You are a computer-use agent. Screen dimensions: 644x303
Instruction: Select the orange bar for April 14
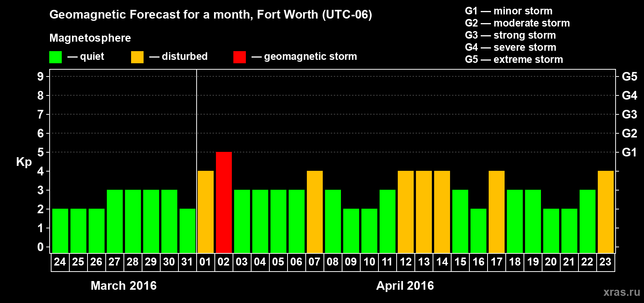pyautogui.click(x=442, y=212)
